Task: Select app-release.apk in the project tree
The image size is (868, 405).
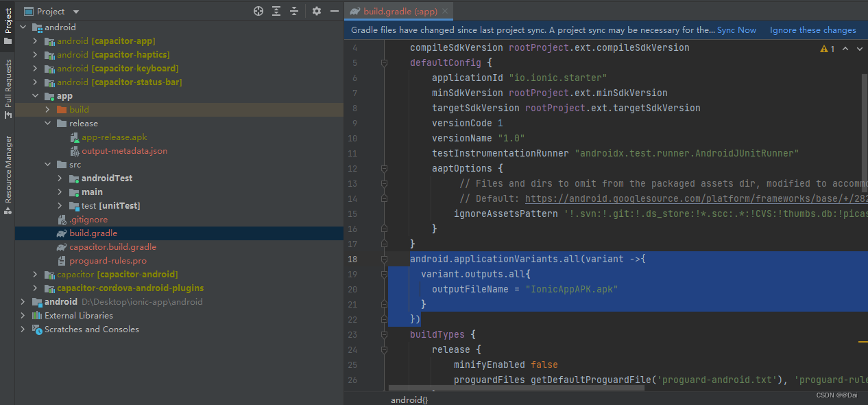Action: (x=114, y=137)
